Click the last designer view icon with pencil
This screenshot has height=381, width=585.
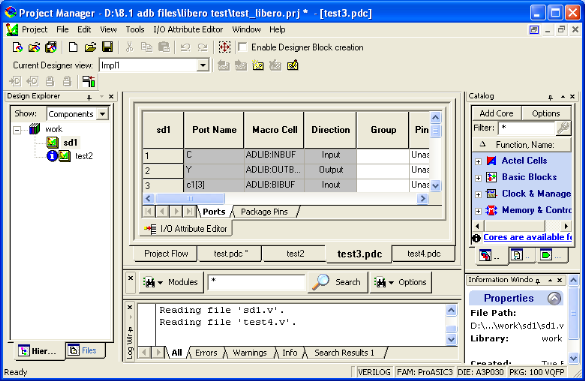(x=292, y=65)
